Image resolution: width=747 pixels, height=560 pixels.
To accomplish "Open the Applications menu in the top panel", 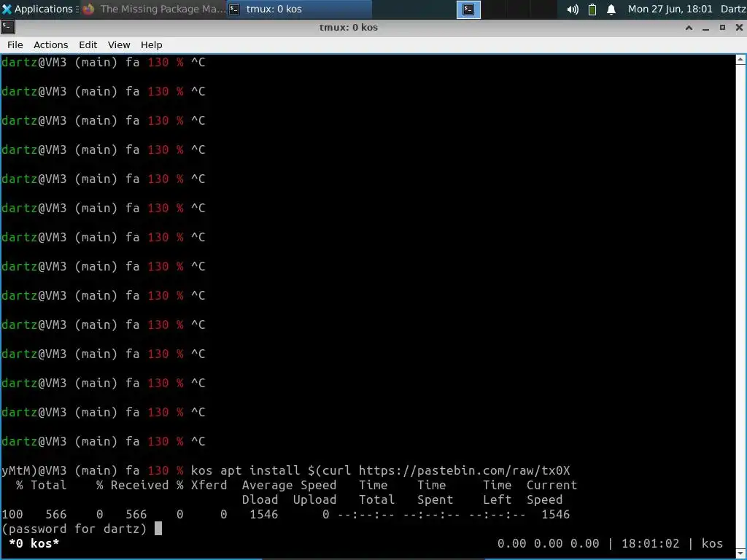I will (39, 9).
